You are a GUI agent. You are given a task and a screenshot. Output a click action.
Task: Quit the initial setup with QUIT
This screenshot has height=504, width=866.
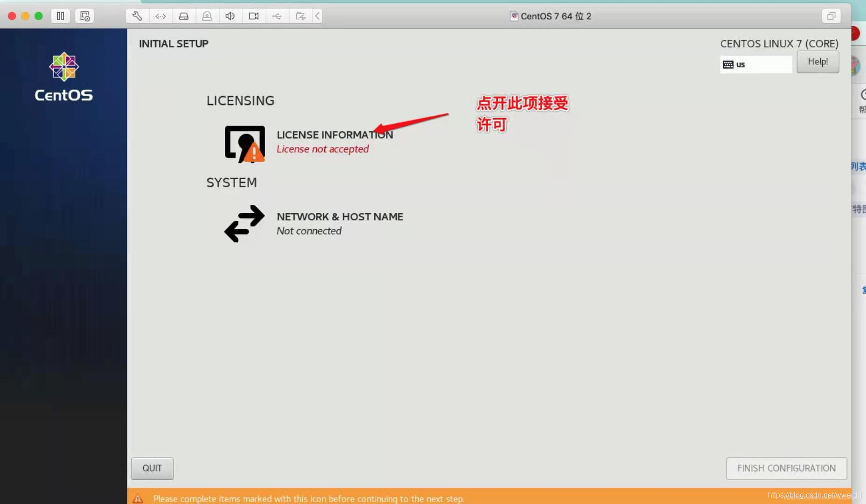coord(152,468)
